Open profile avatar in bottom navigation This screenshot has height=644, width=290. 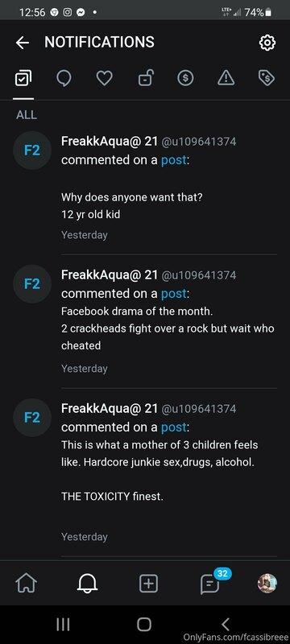[267, 583]
